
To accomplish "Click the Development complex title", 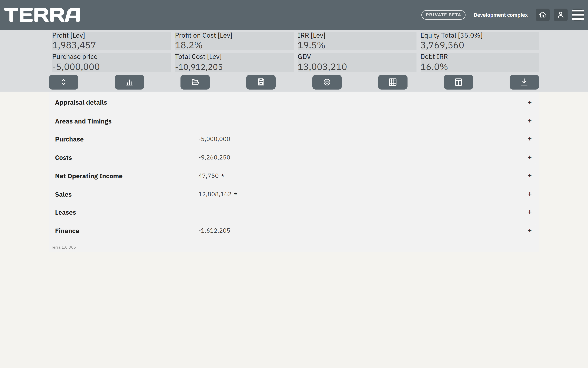I will click(x=501, y=15).
